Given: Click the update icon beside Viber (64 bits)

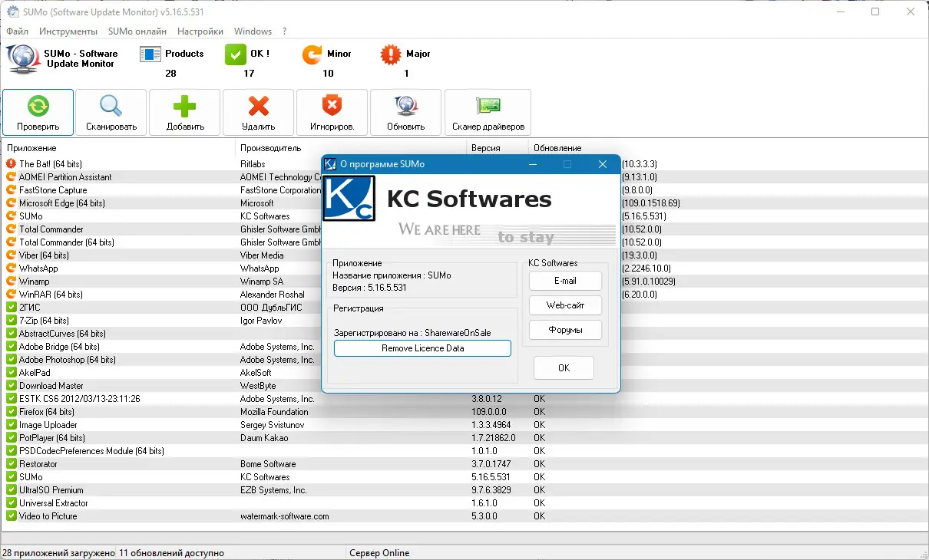Looking at the screenshot, I should [11, 255].
